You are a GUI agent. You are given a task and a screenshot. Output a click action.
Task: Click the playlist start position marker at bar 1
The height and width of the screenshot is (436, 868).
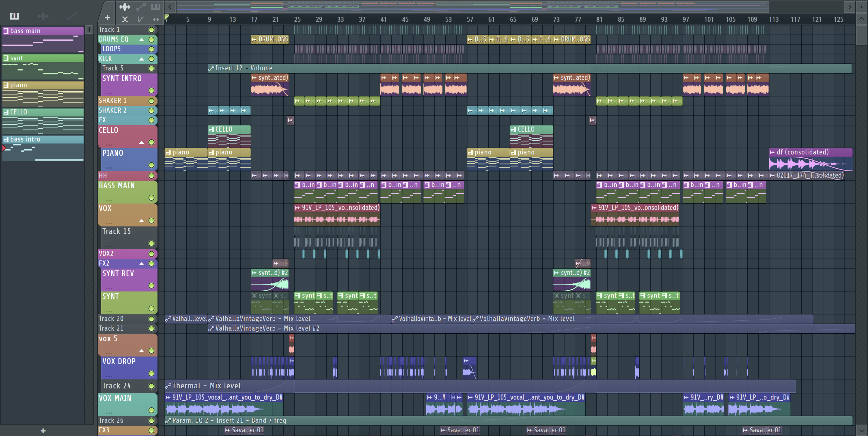167,17
